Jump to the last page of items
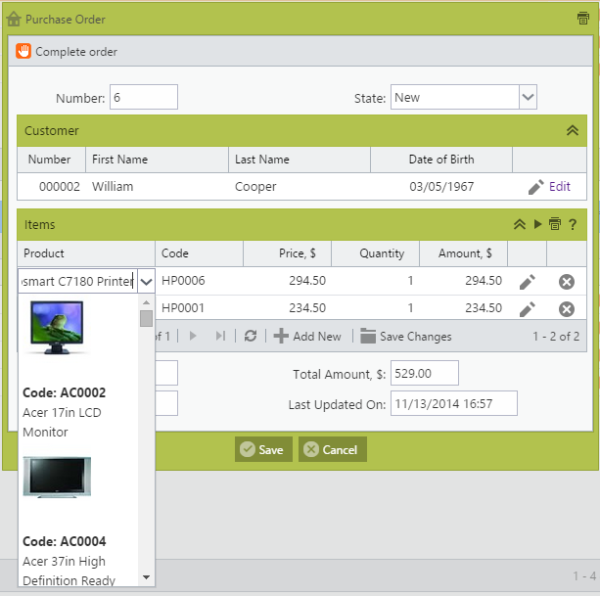Viewport: 600px width, 596px height. (220, 336)
